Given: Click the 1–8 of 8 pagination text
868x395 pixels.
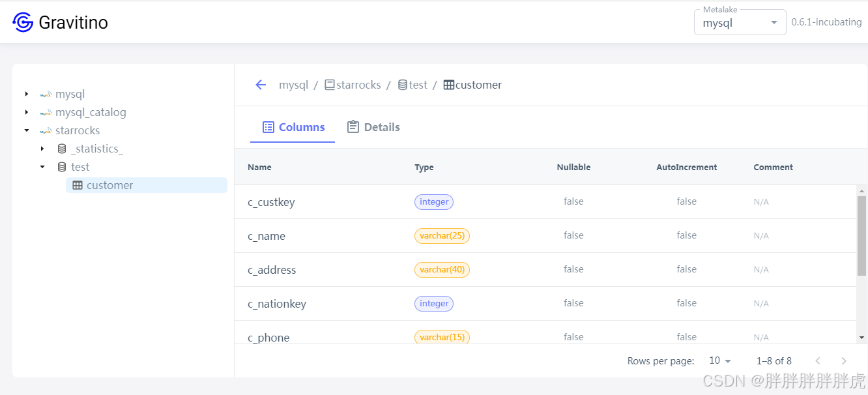Looking at the screenshot, I should pos(774,360).
